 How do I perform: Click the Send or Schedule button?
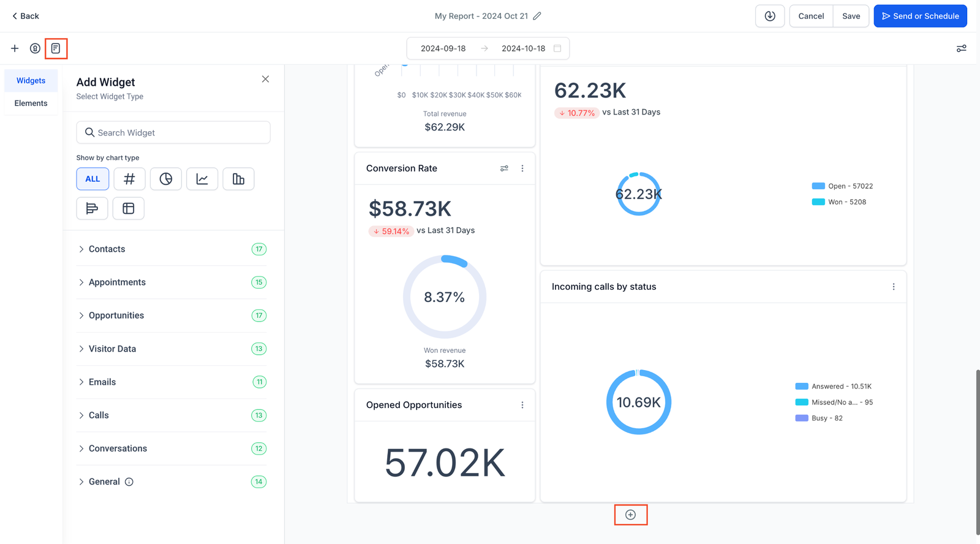coord(920,16)
